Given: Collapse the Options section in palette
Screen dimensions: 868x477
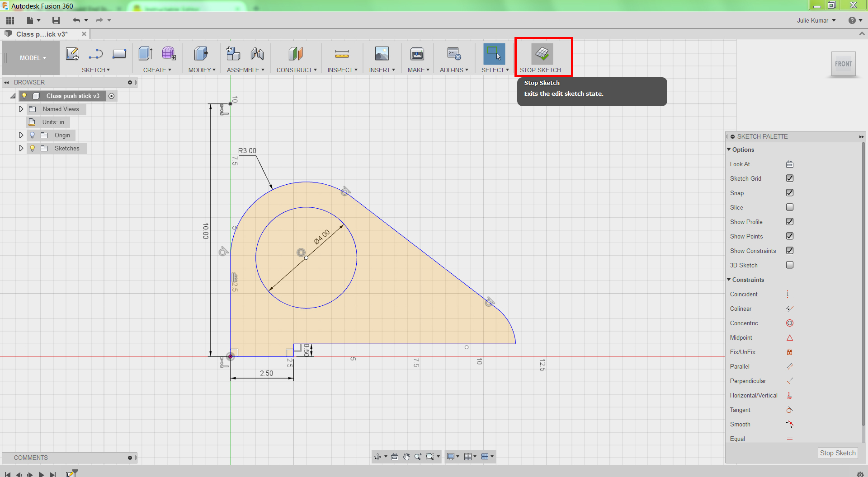Looking at the screenshot, I should 729,150.
